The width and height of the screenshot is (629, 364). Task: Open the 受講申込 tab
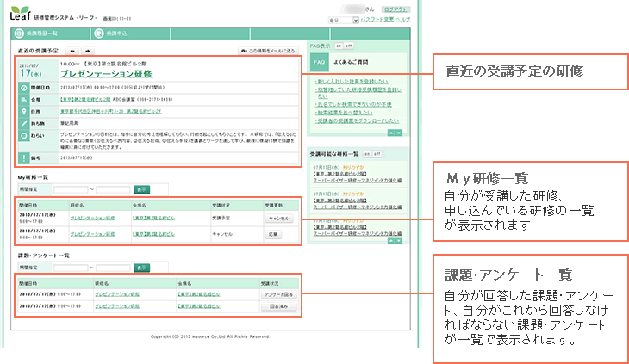[130, 34]
